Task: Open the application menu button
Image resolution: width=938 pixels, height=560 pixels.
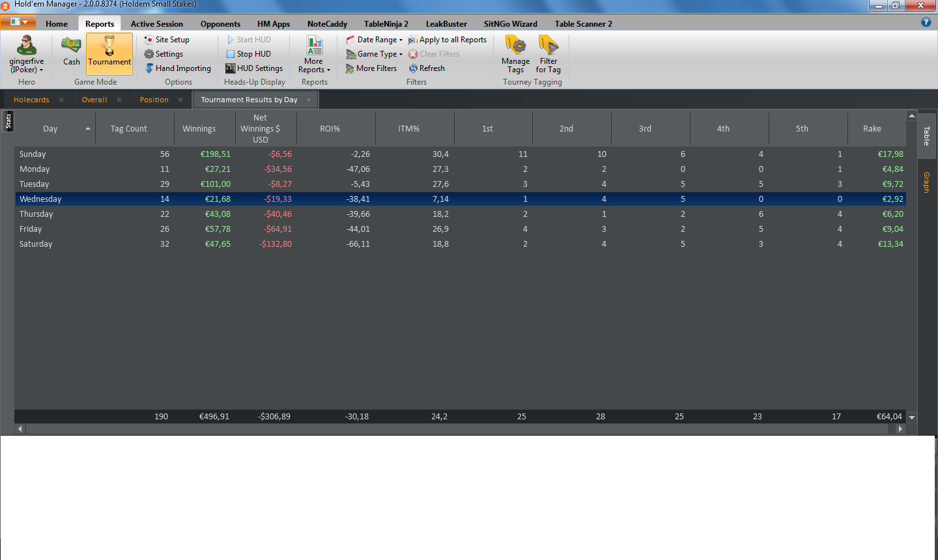Action: click(18, 22)
